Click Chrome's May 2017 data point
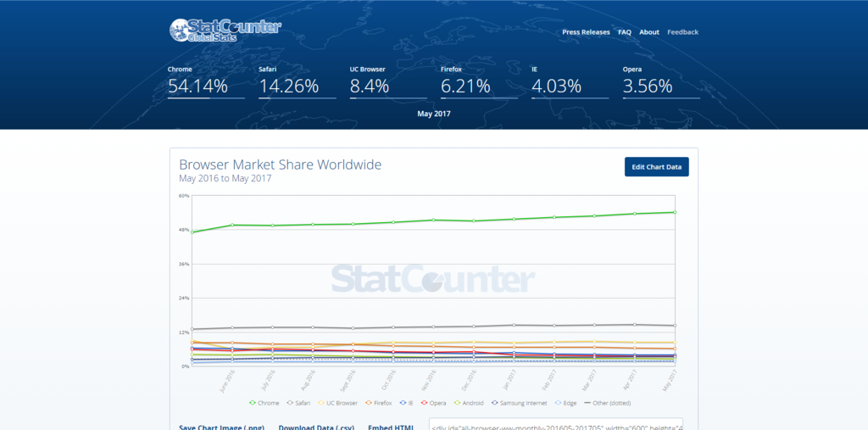This screenshot has width=868, height=430. click(x=675, y=212)
